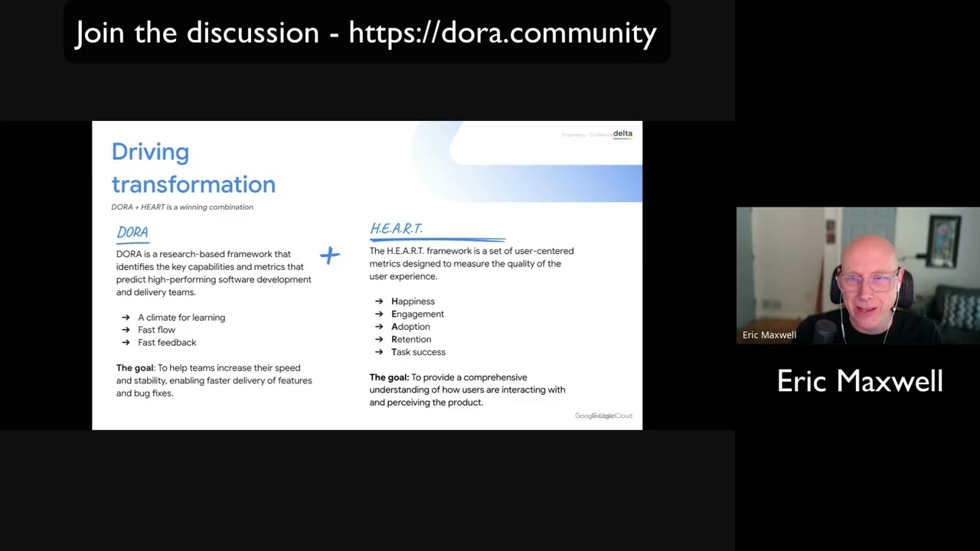Click the 'Task success' list item
The width and height of the screenshot is (980, 551).
418,352
